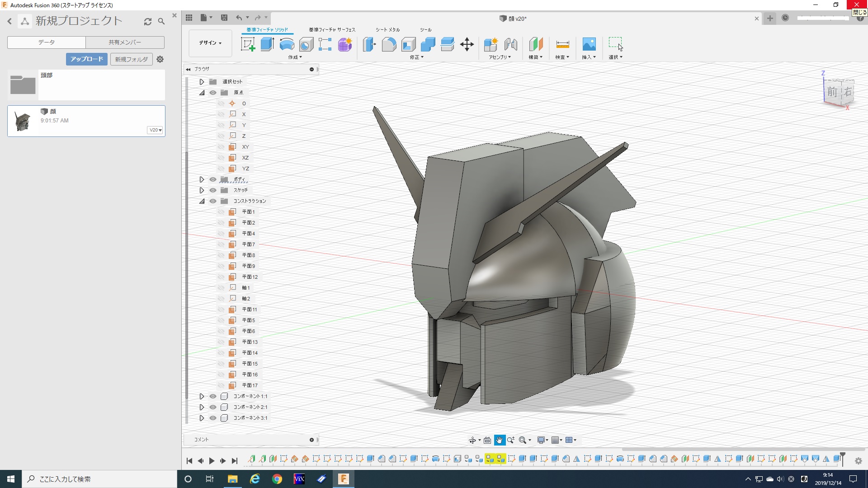Viewport: 868px width, 488px height.
Task: Hide the コンポーネント1:1 component
Action: click(x=213, y=396)
